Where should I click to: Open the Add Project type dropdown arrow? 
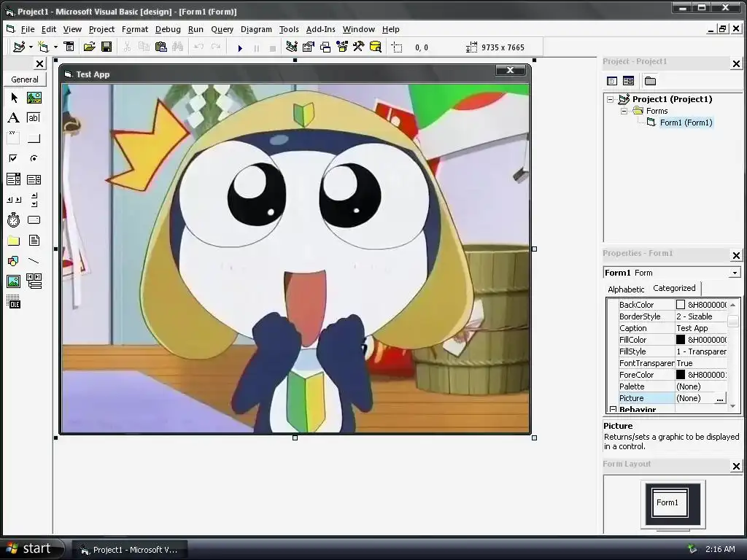[31, 47]
